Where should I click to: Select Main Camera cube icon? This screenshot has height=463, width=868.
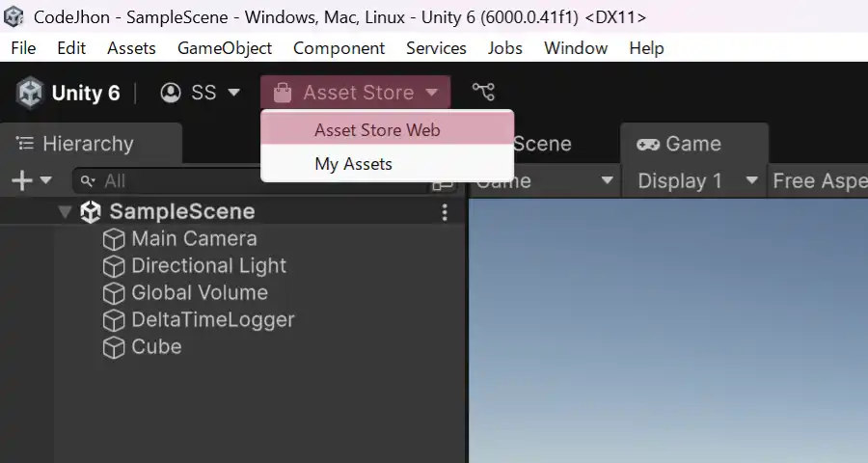(114, 239)
